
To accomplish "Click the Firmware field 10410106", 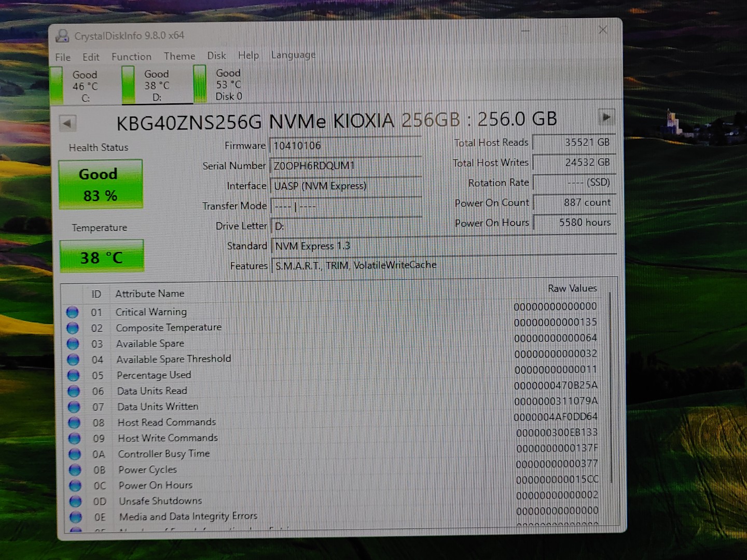I will [345, 146].
